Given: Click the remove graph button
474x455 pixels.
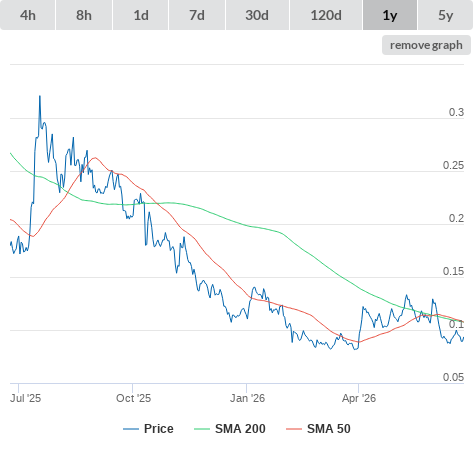Looking at the screenshot, I should click(x=426, y=45).
